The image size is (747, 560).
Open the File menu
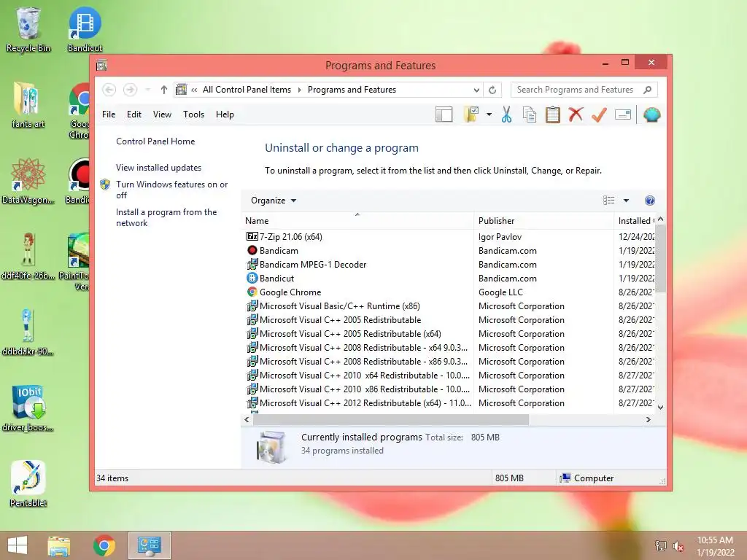tap(109, 114)
